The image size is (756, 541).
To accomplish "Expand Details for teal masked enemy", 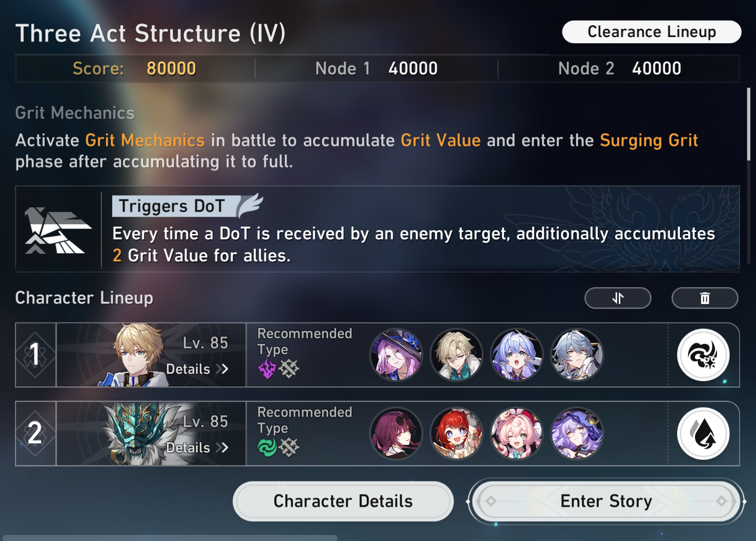I will [x=197, y=448].
